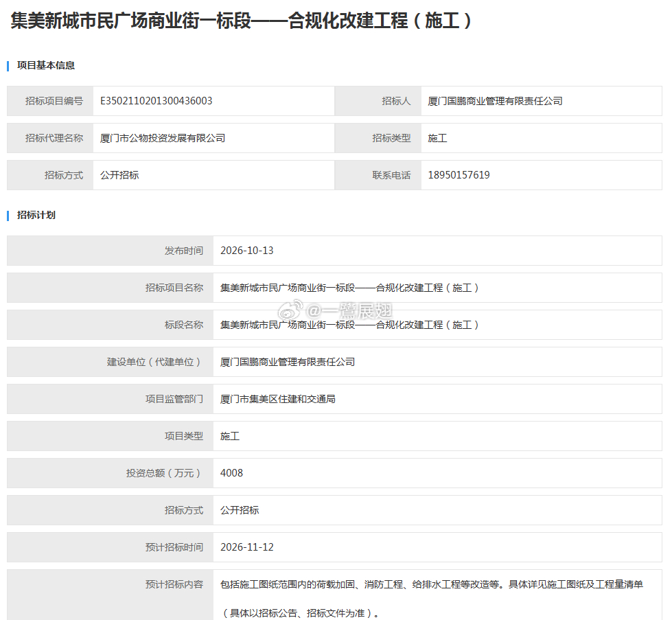Click the 预计招标内容 label

pos(174,584)
